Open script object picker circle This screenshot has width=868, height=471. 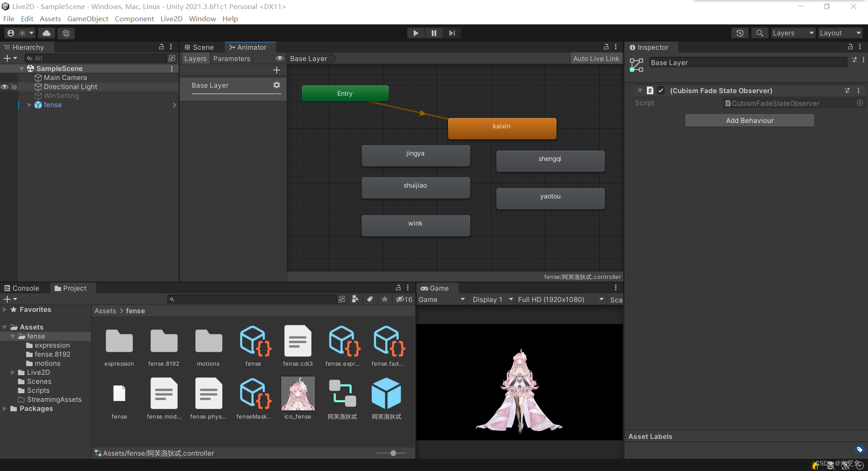pos(860,103)
